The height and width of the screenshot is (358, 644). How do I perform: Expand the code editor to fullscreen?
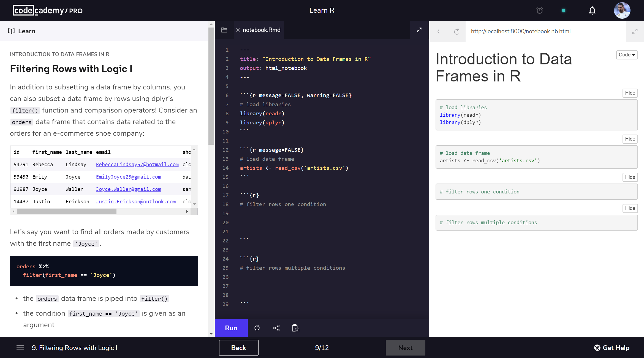[419, 30]
